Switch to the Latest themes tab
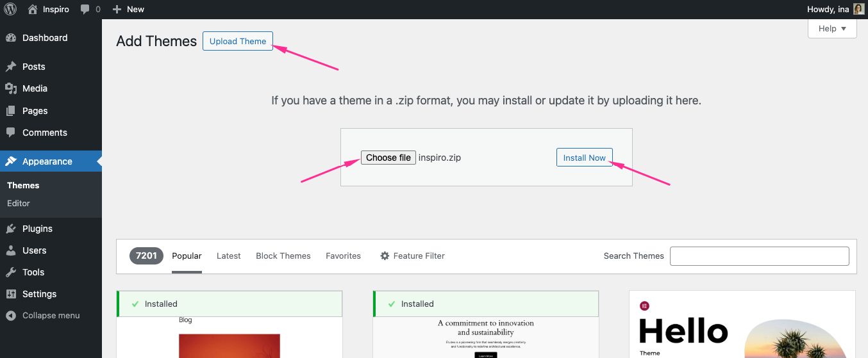The width and height of the screenshot is (868, 358). [x=228, y=256]
